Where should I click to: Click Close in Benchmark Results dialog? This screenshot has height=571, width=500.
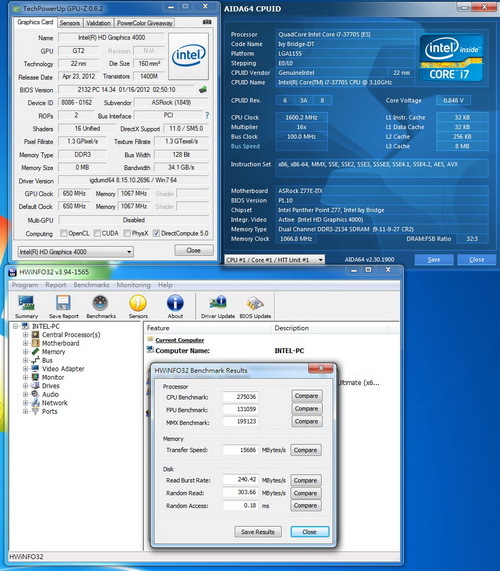tap(310, 532)
